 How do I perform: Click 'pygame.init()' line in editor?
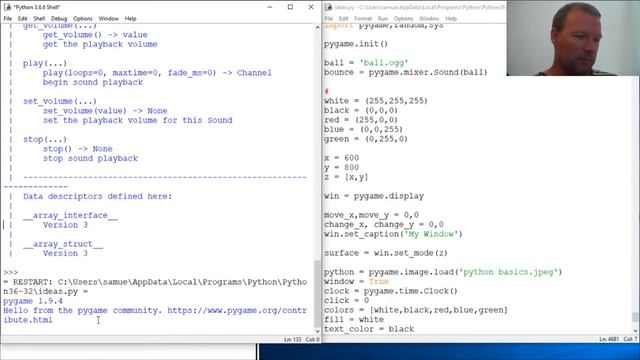pos(356,44)
